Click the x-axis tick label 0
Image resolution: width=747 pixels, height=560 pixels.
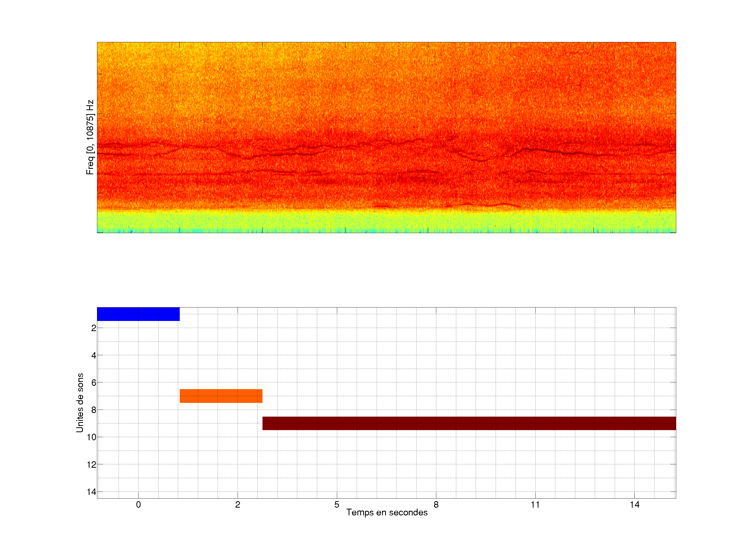pyautogui.click(x=139, y=505)
